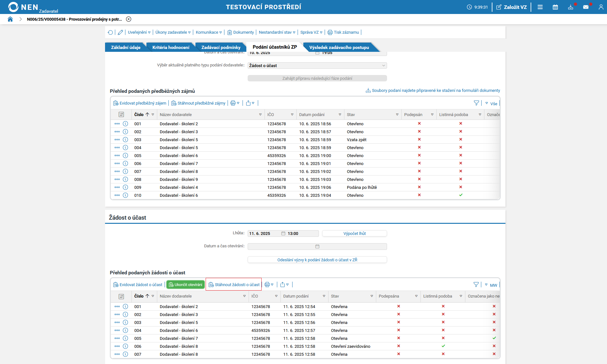Close the N006/25/V00005438 breadcrumb tab
607x364 pixels.
pos(129,19)
